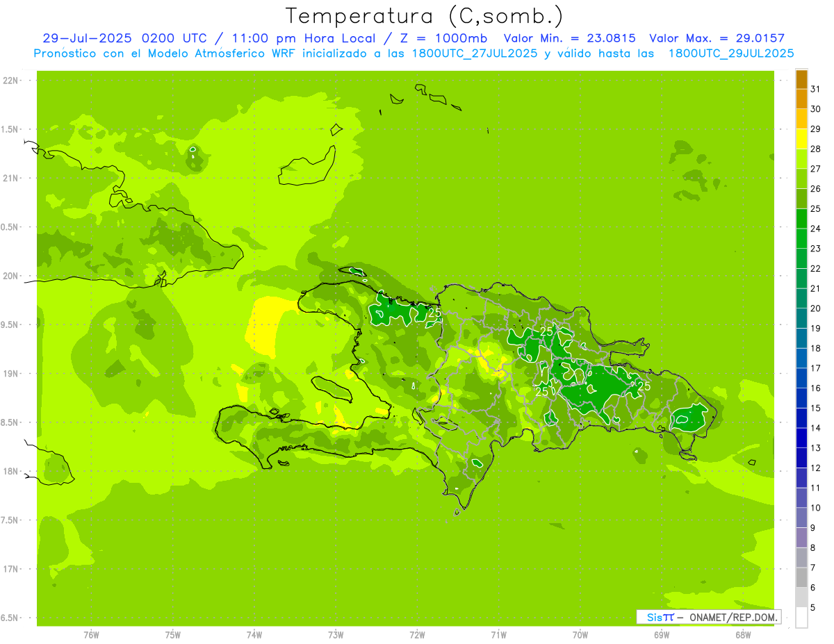
Task: Pick the orange legend swatch between 30 and 31
Action: [x=801, y=99]
